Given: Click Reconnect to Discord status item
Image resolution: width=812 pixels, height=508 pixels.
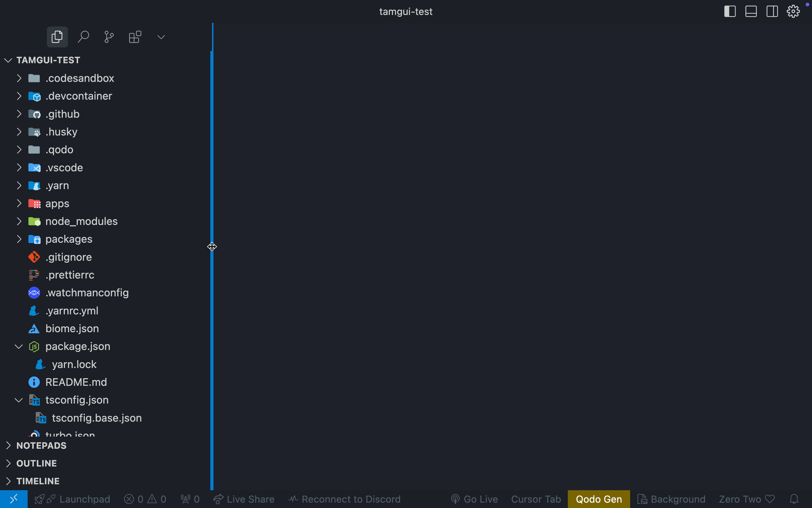Looking at the screenshot, I should coord(344,499).
